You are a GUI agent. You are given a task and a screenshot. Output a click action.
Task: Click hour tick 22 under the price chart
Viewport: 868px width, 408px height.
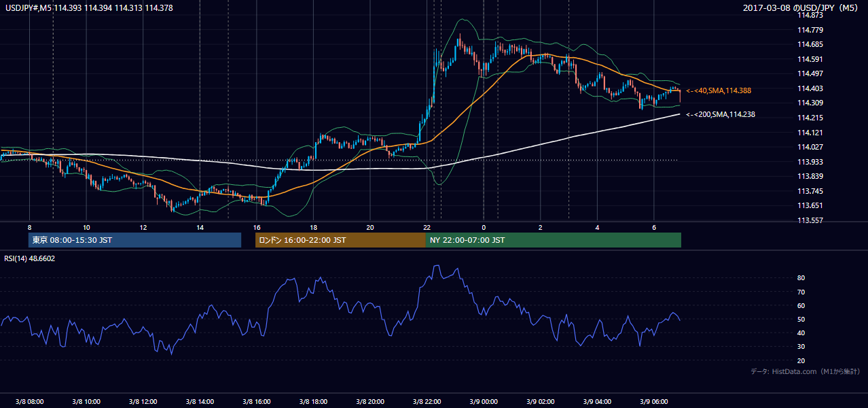(427, 227)
